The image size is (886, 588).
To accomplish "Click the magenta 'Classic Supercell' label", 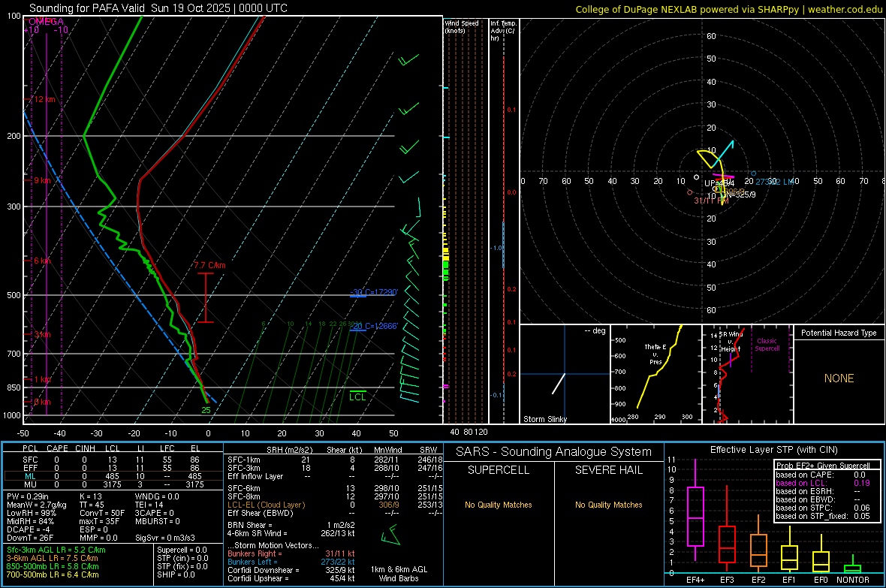I will point(767,345).
